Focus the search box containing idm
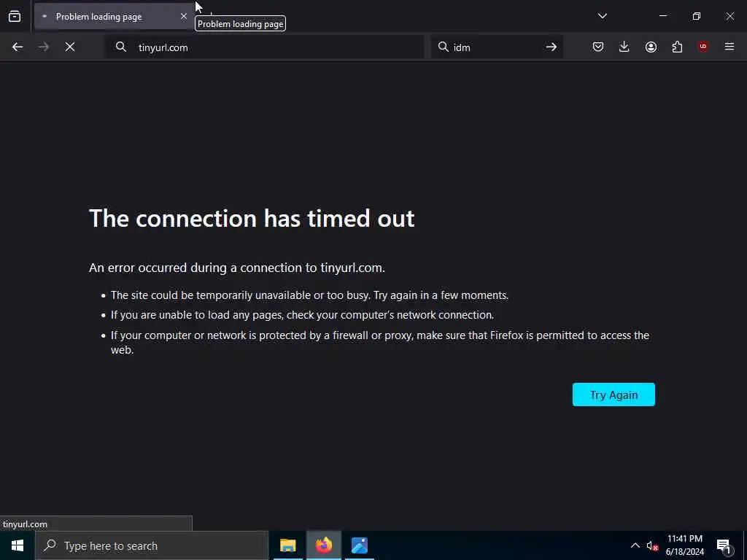The height and width of the screenshot is (560, 747). (495, 47)
